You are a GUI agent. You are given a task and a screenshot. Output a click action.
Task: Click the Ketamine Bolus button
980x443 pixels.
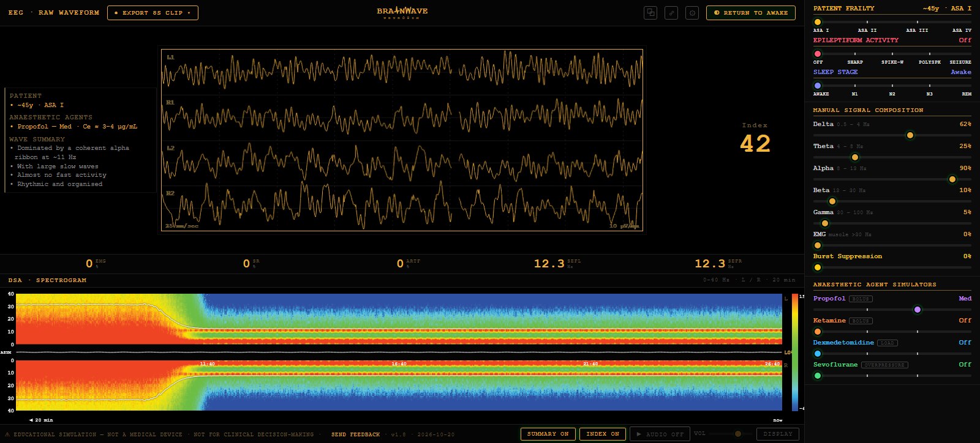click(861, 321)
